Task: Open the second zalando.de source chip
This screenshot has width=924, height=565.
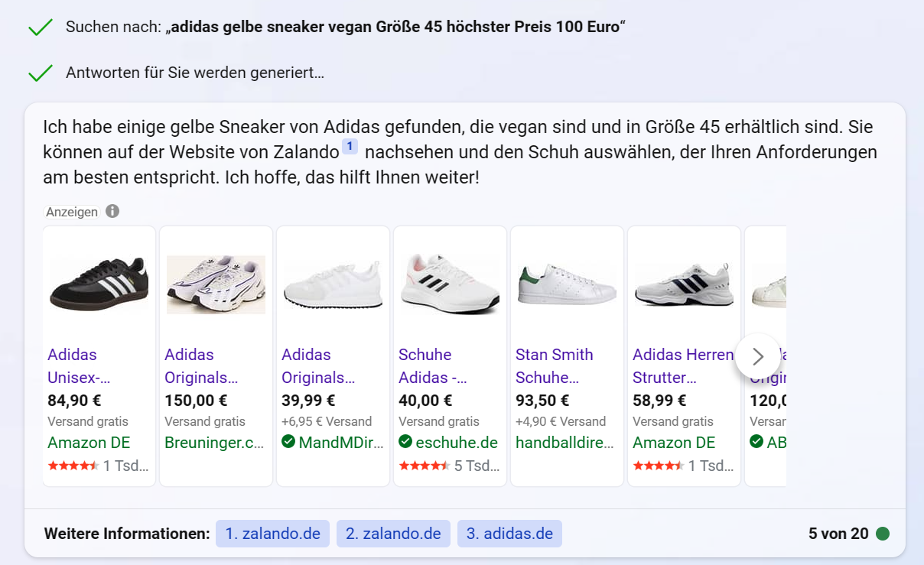Action: pos(393,533)
